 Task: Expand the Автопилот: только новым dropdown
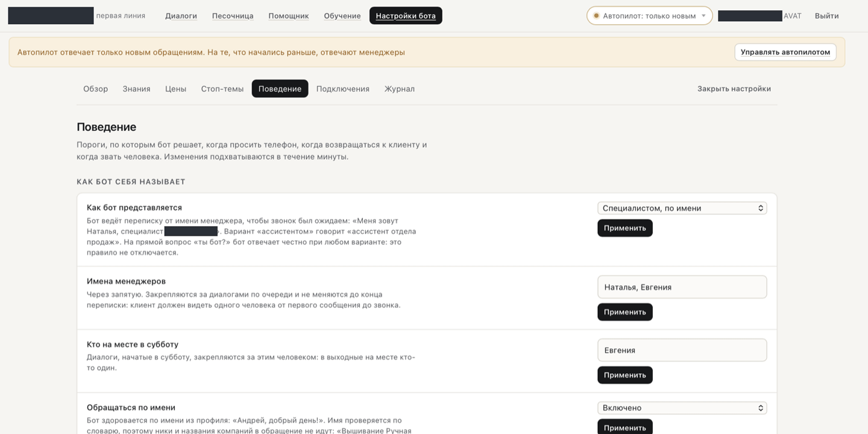649,16
